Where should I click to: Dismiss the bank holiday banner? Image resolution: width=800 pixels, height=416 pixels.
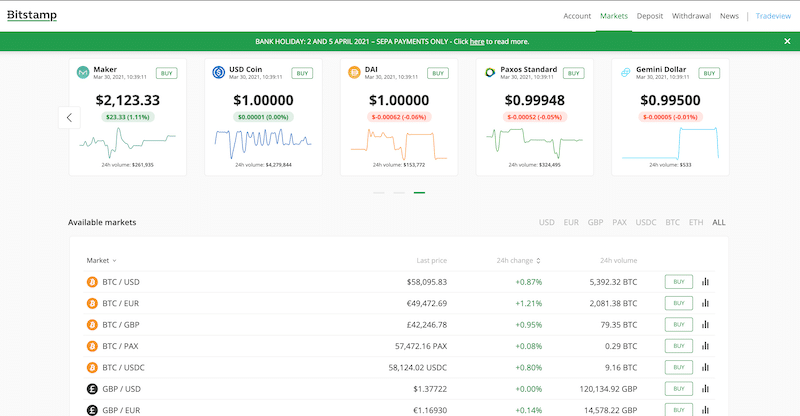tap(787, 41)
